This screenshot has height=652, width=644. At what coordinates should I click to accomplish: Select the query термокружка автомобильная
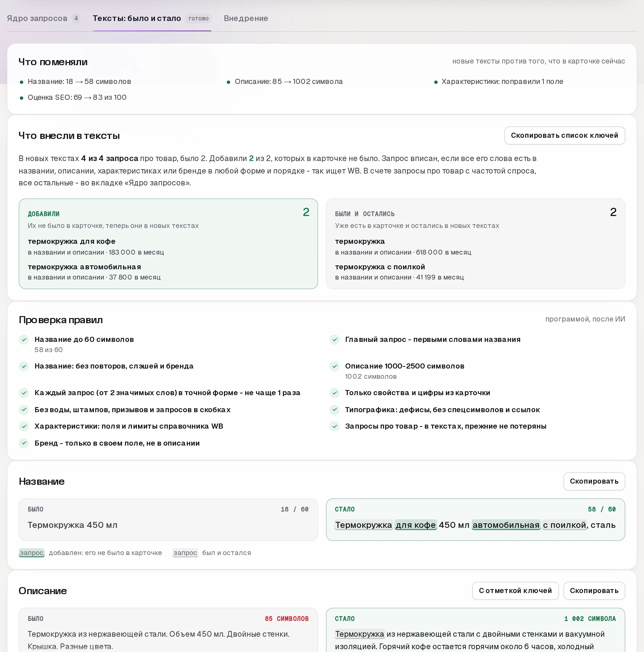[84, 266]
